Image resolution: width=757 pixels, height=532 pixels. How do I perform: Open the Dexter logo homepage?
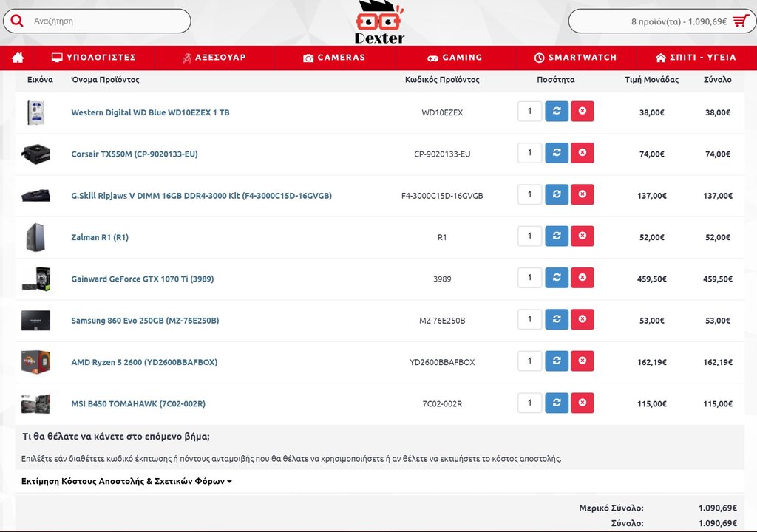(x=379, y=22)
